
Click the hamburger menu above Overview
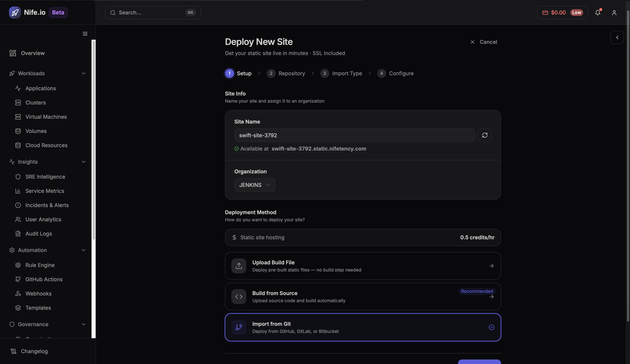click(x=85, y=34)
